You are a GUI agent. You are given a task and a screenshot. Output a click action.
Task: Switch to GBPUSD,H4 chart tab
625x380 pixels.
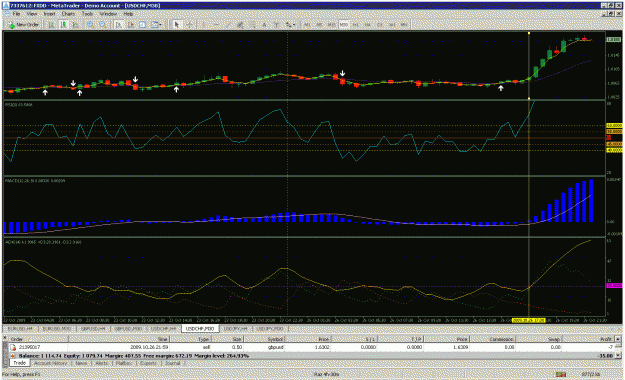coord(93,329)
